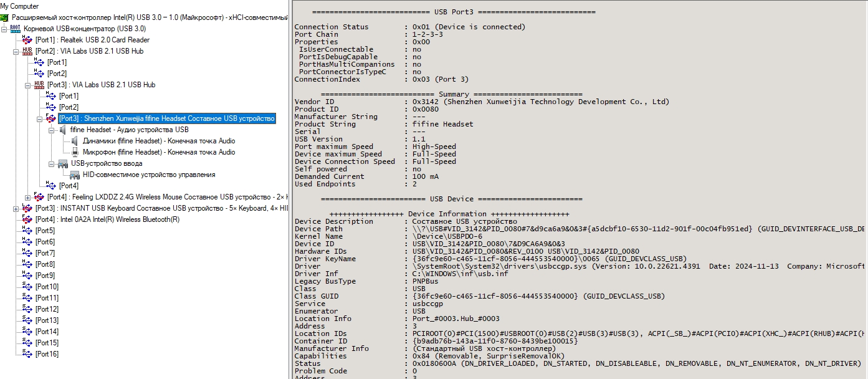868x379 pixels.
Task: Select the Vendor ID 0x3142 line
Action: (482, 102)
